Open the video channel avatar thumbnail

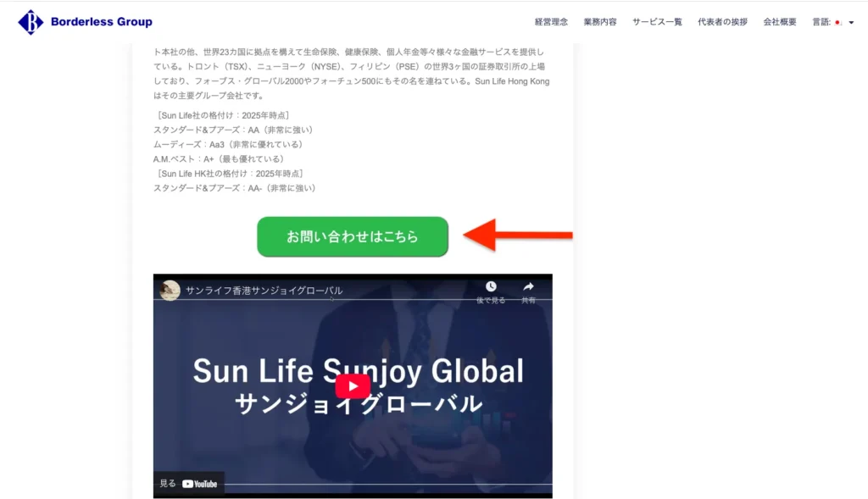(x=170, y=290)
